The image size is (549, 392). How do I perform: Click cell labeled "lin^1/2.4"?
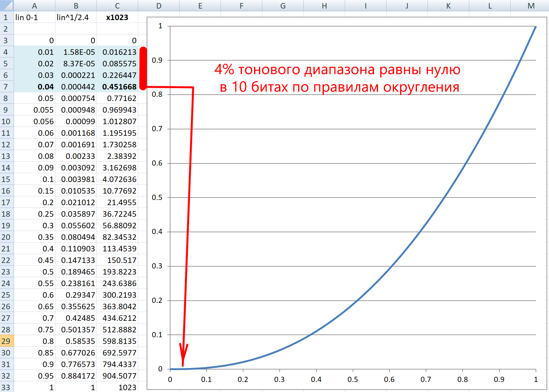click(x=76, y=17)
